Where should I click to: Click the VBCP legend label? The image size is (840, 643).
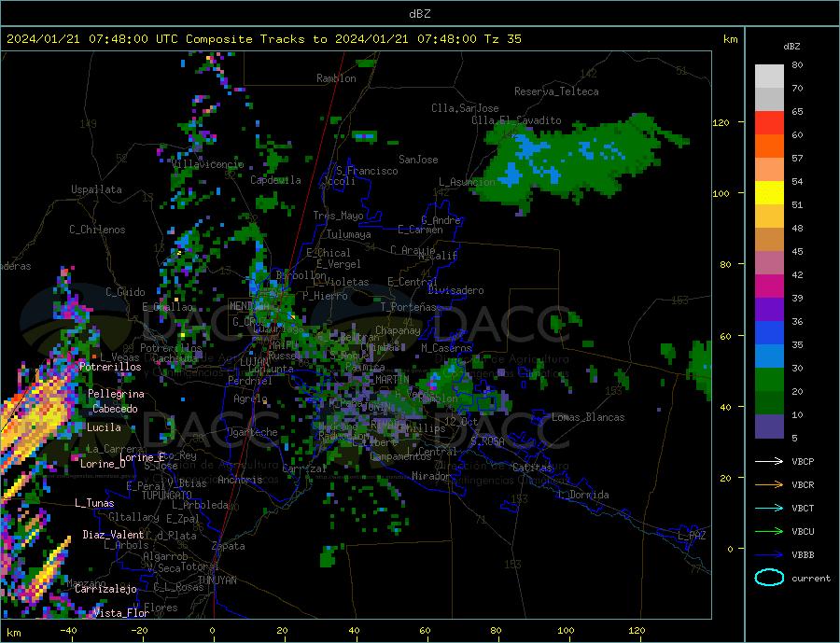pos(803,461)
